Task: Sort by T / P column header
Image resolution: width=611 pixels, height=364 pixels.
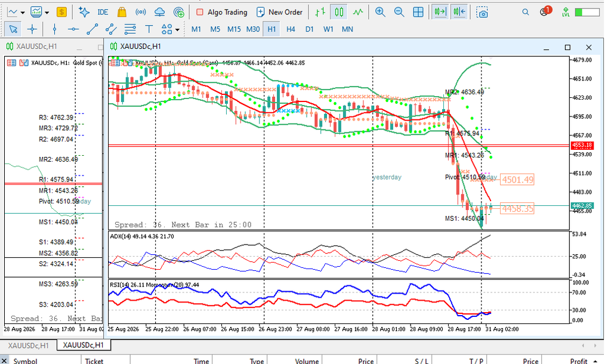Action: (459, 361)
